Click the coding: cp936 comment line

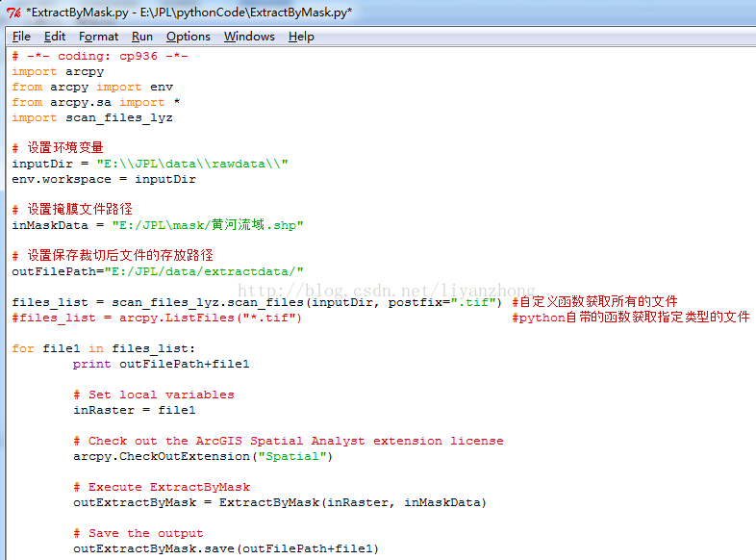click(x=100, y=57)
